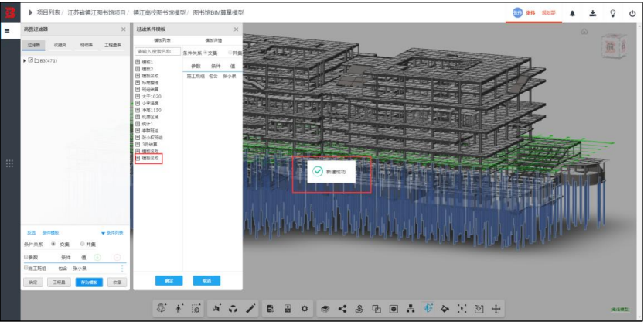Click the scattered points selection icon
Screen dimensions: 644x322
[462, 308]
